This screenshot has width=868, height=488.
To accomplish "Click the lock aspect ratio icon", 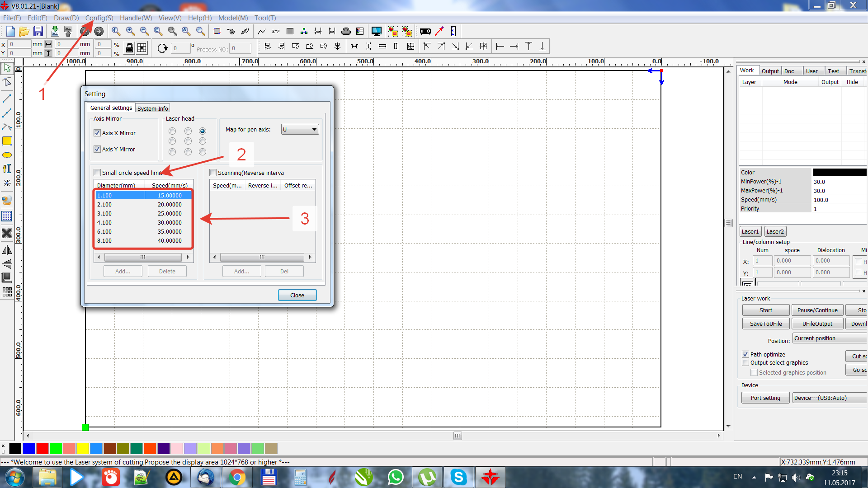I will [x=129, y=48].
